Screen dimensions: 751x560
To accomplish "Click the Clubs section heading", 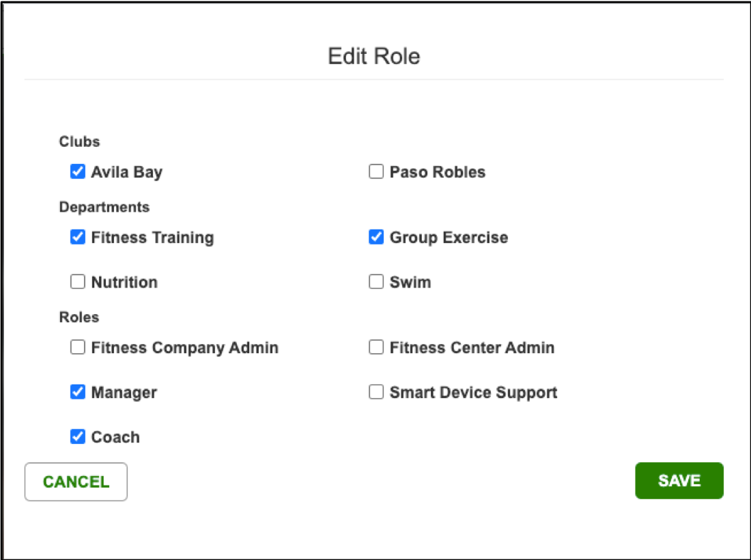I will [80, 141].
